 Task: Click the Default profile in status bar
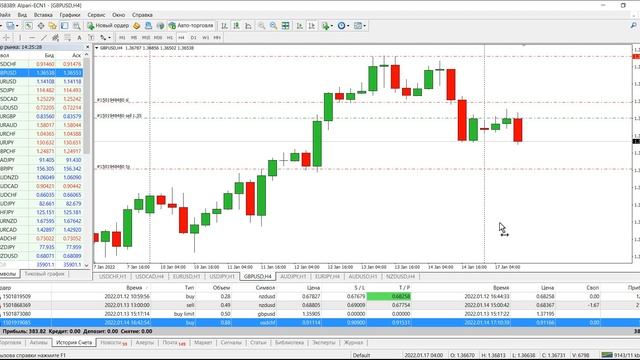[361, 356]
